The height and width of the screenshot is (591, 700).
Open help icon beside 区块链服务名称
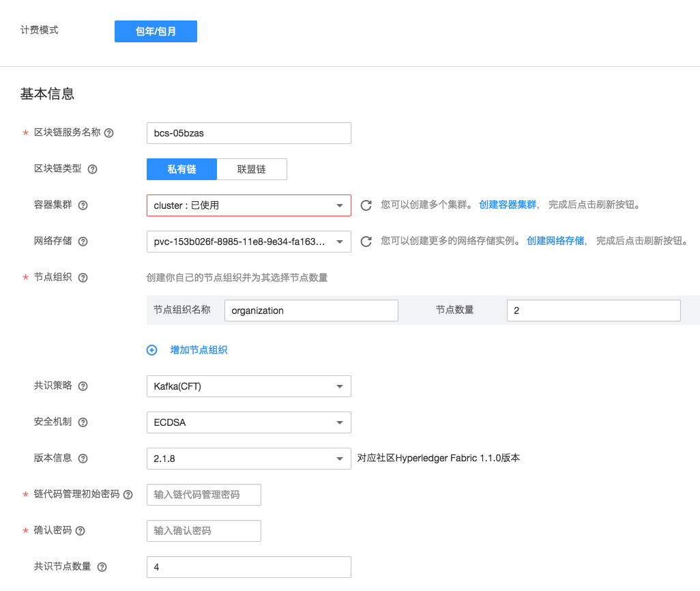[x=109, y=133]
